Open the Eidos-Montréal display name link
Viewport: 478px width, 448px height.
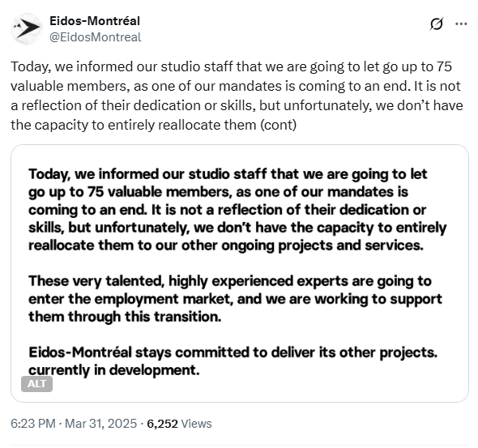(95, 21)
